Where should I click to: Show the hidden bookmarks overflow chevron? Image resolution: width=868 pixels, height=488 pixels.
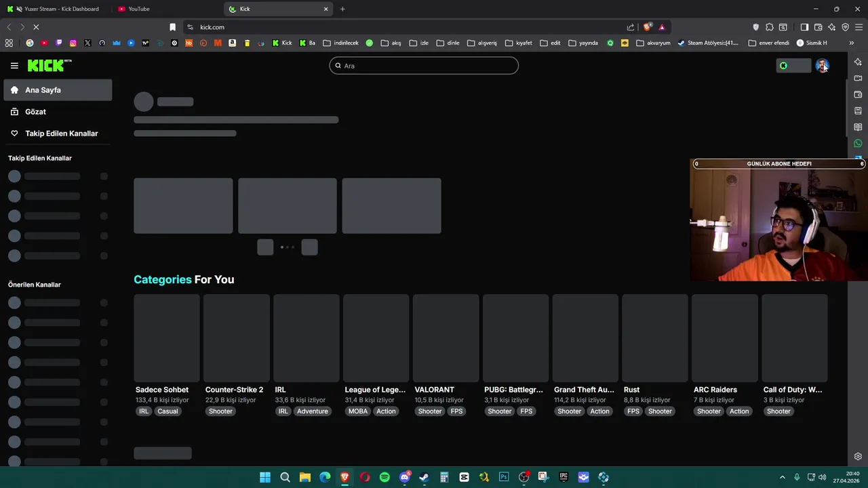pos(851,43)
